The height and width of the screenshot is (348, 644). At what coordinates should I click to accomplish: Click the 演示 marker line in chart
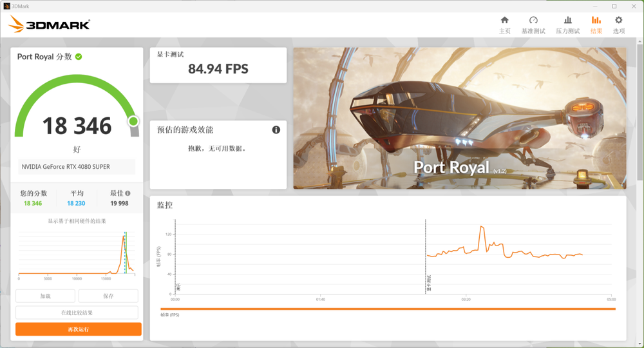pos(175,256)
